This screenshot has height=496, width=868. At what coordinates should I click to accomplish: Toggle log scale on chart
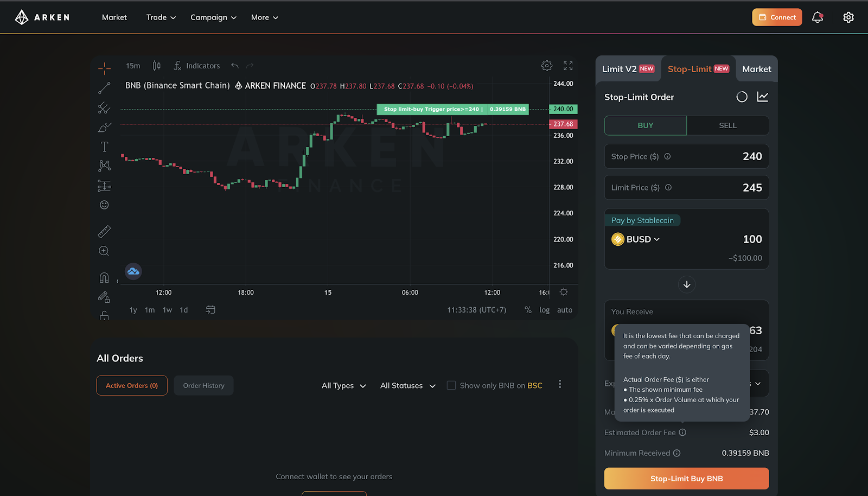point(544,310)
